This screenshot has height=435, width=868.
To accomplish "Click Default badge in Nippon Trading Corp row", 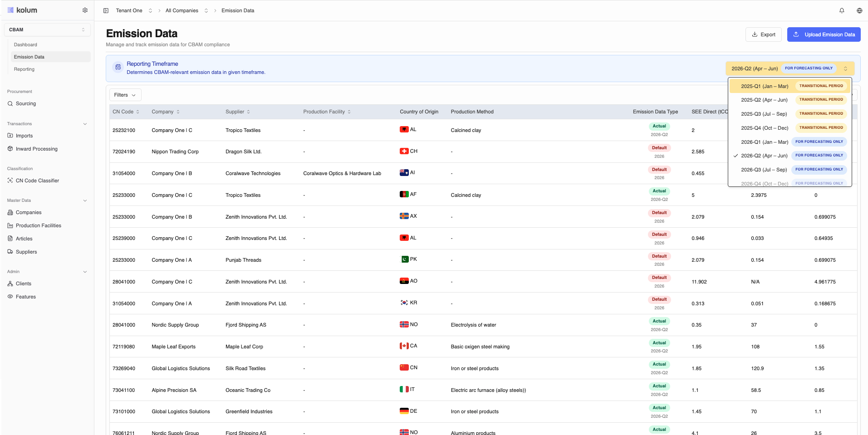I will 659,148.
